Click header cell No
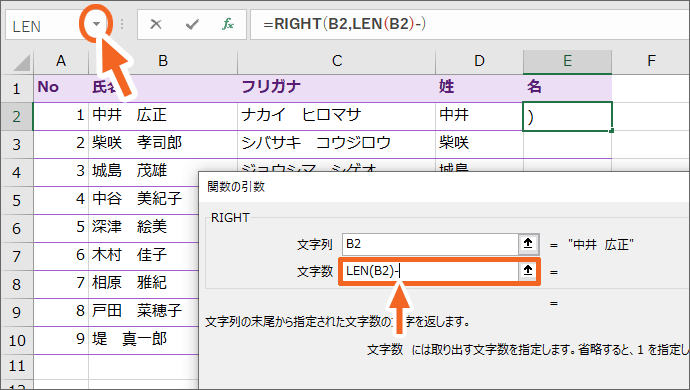690x390 pixels. [x=61, y=88]
